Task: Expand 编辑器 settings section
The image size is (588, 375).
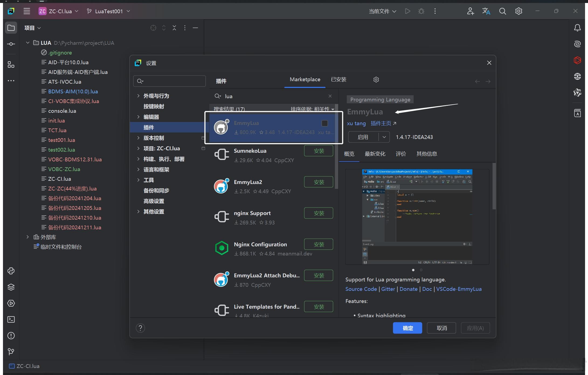Action: pyautogui.click(x=138, y=117)
